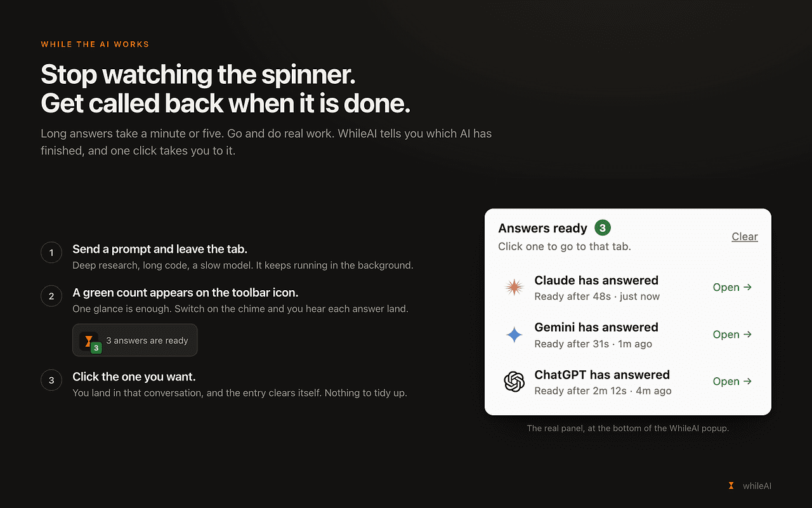Click "Click one to go to that tab." text
This screenshot has height=508, width=812.
(x=565, y=246)
